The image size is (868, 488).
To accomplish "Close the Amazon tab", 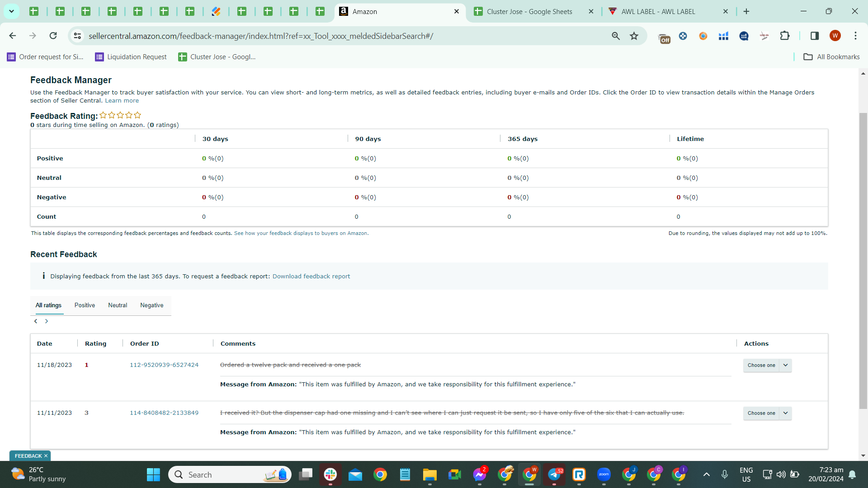I will coord(457,11).
